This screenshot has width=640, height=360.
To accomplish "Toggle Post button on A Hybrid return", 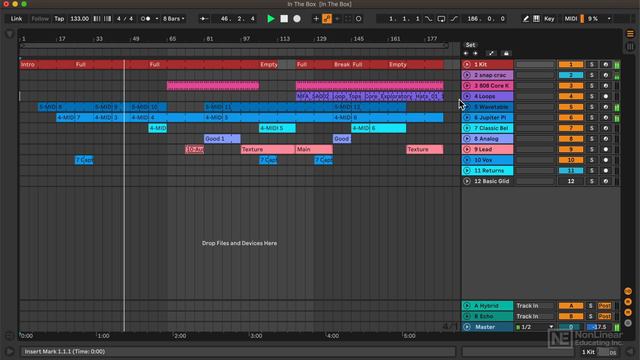I will tap(604, 306).
